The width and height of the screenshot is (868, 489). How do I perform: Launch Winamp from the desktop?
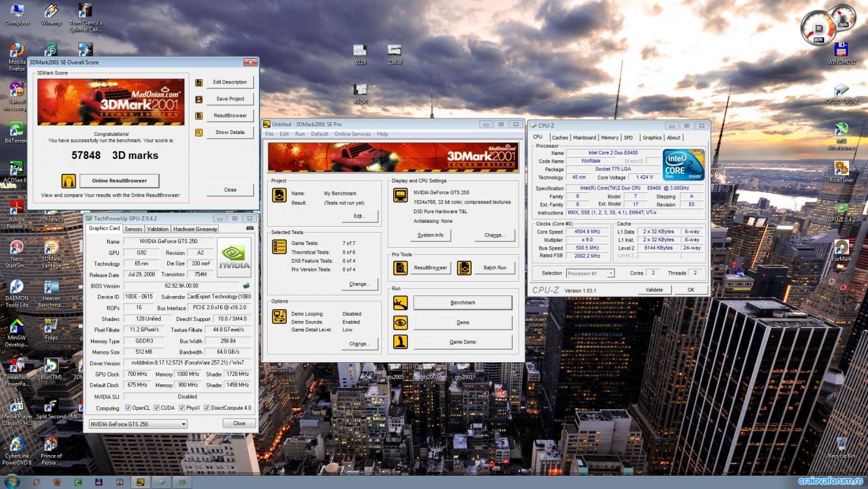pos(51,14)
